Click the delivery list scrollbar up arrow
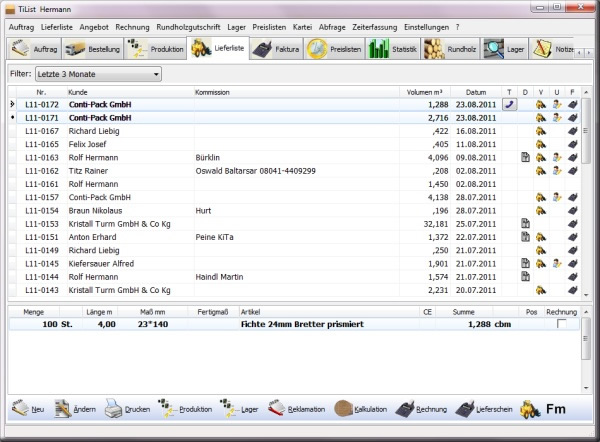Viewport: 600px width, 442px height. pos(586,92)
